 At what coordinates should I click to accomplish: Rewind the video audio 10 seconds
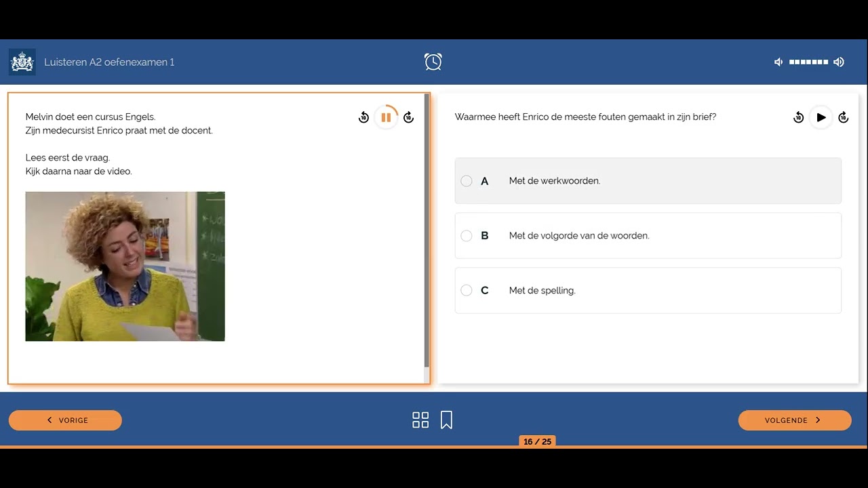pyautogui.click(x=363, y=117)
